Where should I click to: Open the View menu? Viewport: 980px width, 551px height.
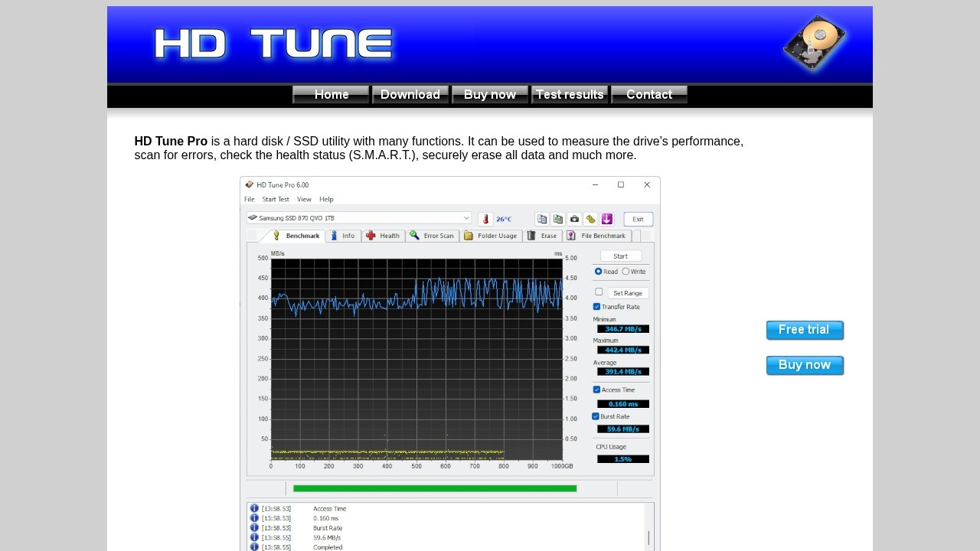(304, 199)
